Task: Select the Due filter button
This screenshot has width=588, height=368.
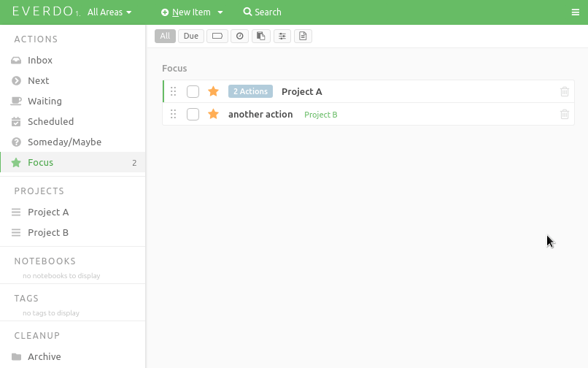Action: pyautogui.click(x=191, y=36)
